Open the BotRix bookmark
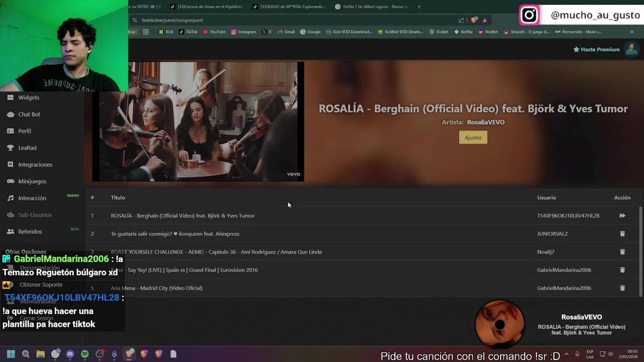The image size is (644, 362). pyautogui.click(x=463, y=32)
